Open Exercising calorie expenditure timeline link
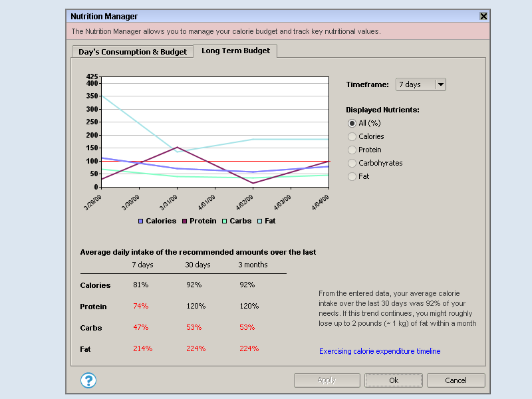 pos(380,351)
